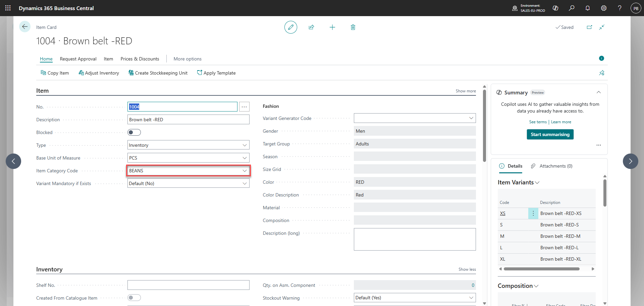
Task: Switch to the Details tab
Action: click(x=511, y=166)
